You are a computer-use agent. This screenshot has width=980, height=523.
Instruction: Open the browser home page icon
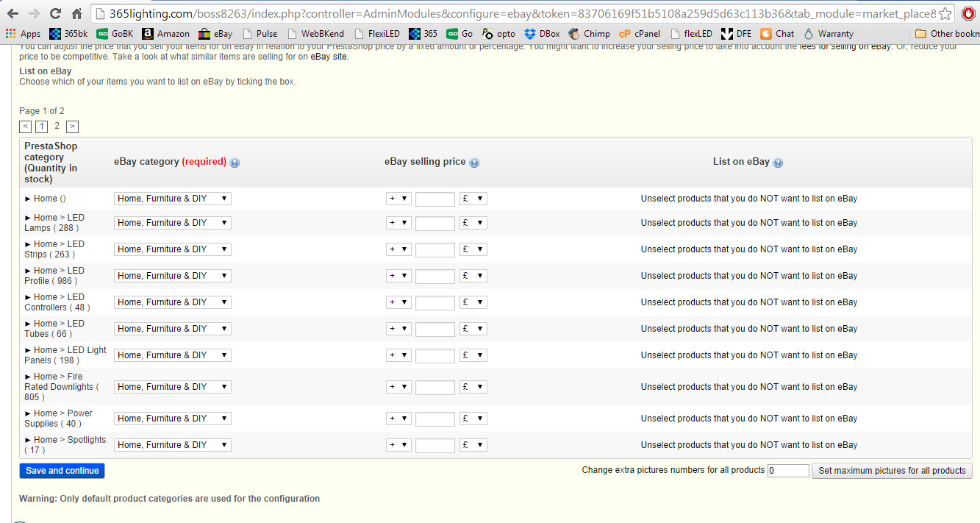[x=76, y=13]
